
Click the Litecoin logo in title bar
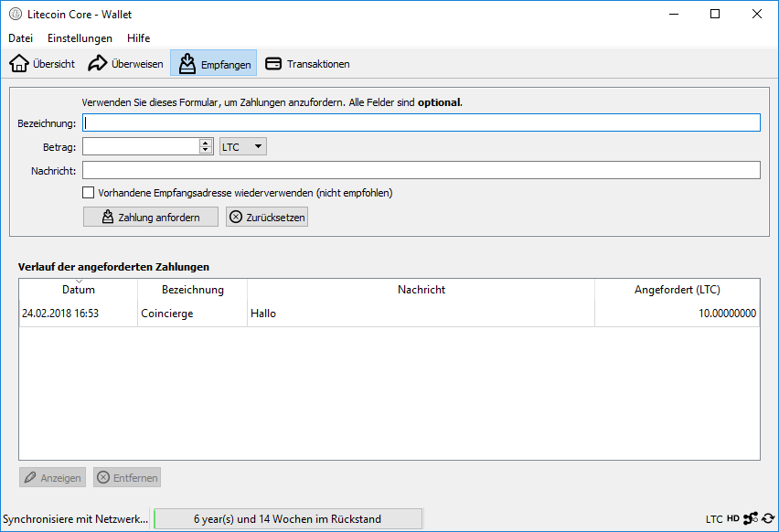coord(15,15)
